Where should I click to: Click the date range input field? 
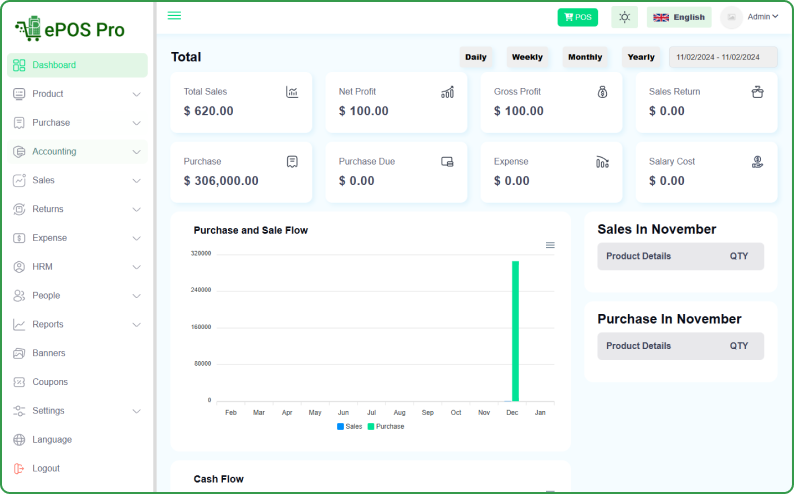point(723,57)
